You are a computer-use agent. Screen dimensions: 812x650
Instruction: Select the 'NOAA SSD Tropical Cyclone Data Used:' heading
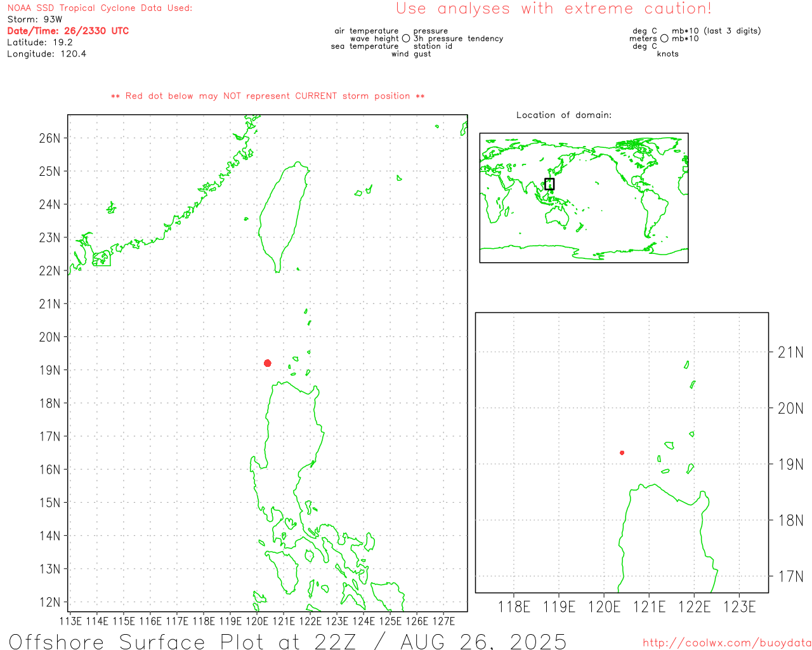(100, 8)
